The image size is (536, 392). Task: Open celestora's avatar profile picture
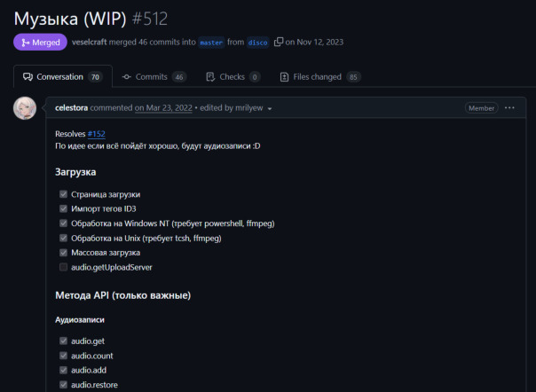point(25,108)
